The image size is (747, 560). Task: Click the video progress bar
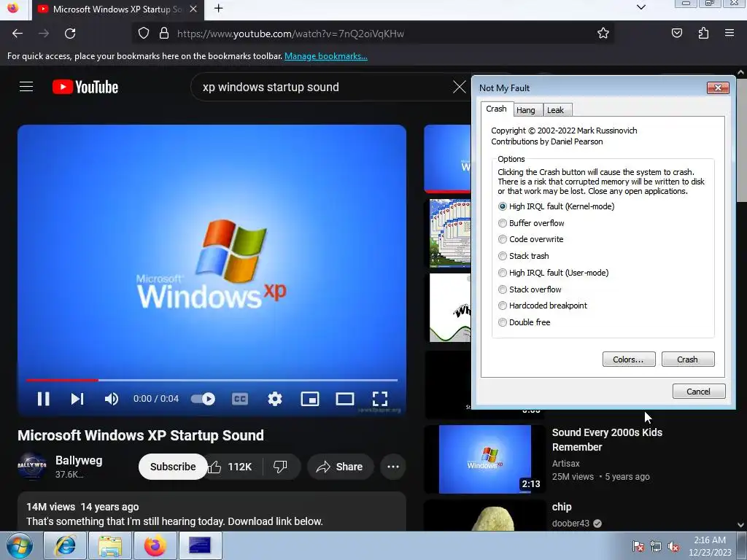[212, 380]
